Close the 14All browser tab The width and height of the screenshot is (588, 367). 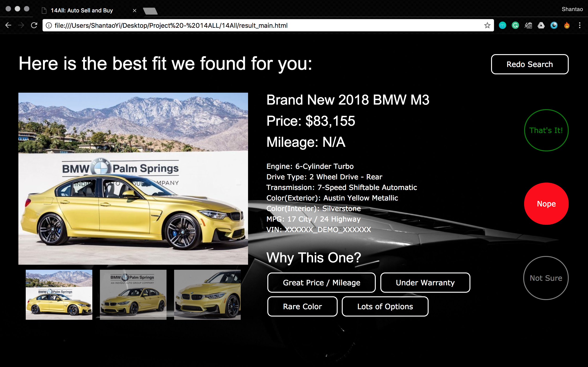pyautogui.click(x=135, y=11)
